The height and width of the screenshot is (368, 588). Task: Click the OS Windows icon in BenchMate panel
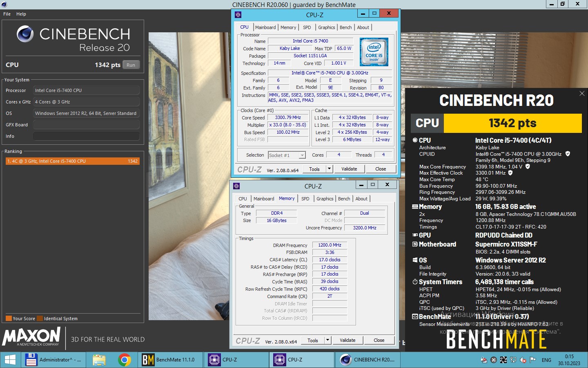(x=415, y=260)
